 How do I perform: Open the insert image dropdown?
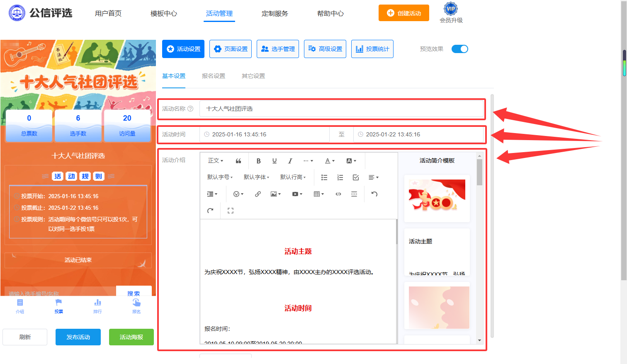(275, 194)
